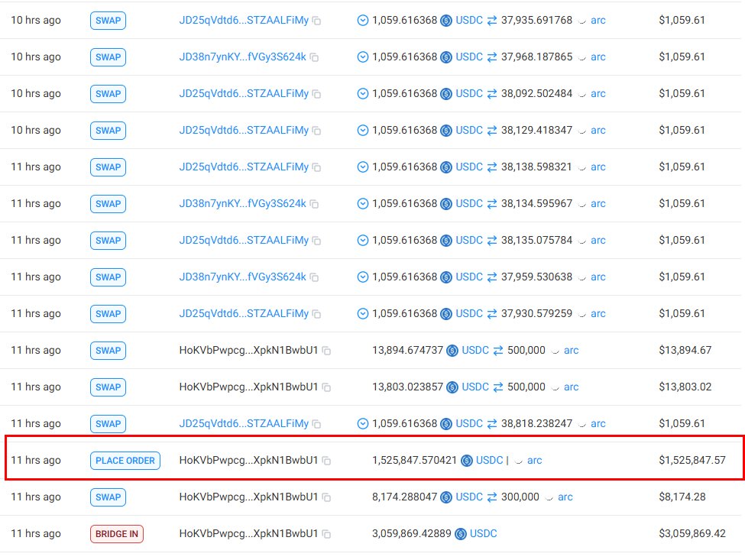Copy signature in the $13,894.67 swap row

pos(326,351)
